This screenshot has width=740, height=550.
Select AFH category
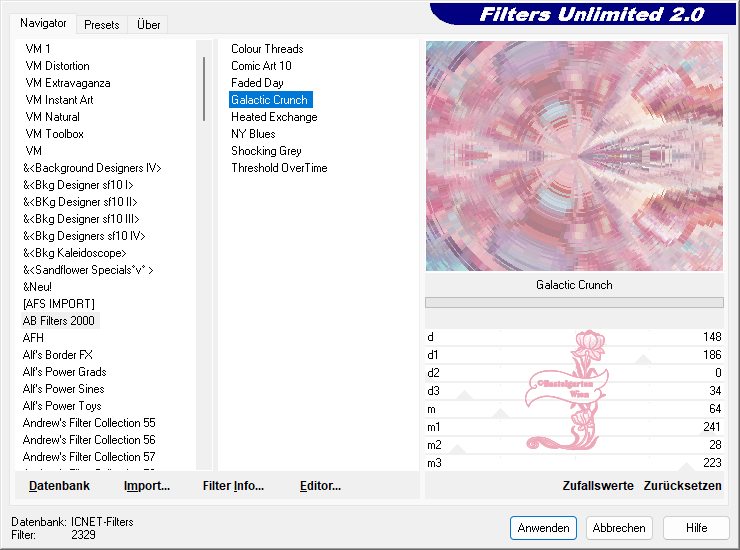33,338
